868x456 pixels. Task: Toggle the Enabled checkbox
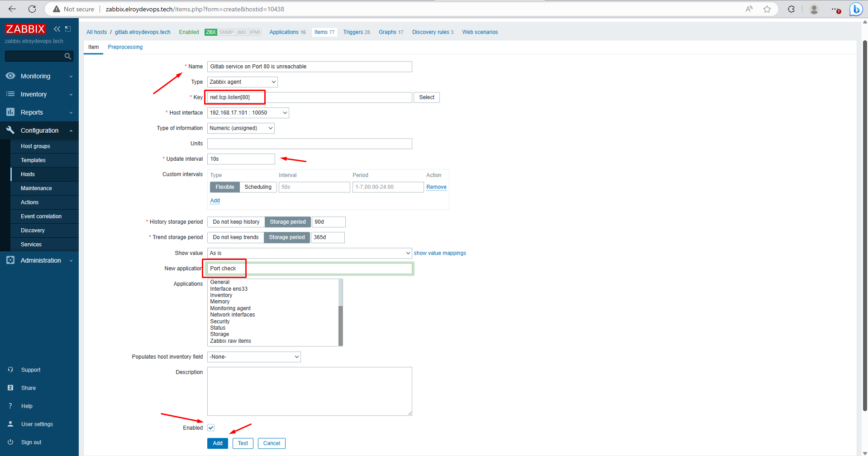tap(211, 428)
